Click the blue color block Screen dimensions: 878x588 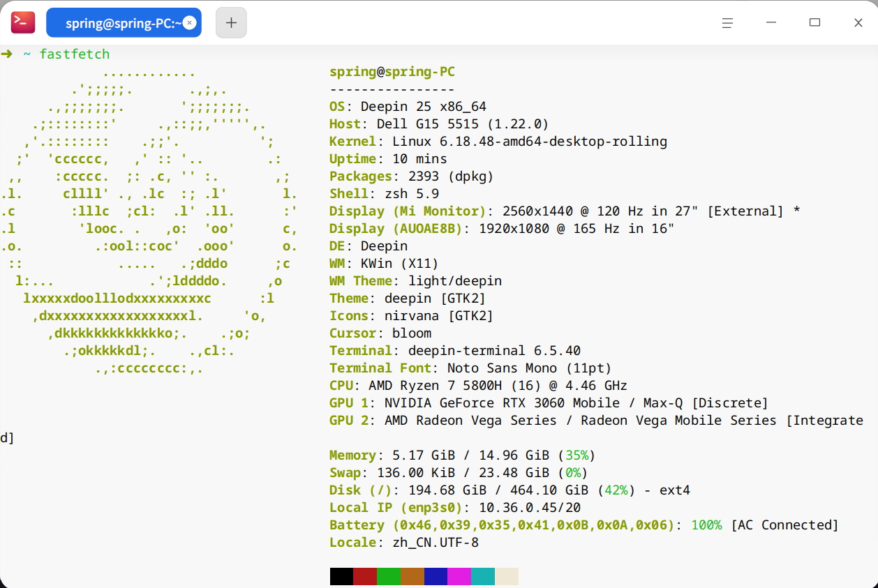(436, 576)
